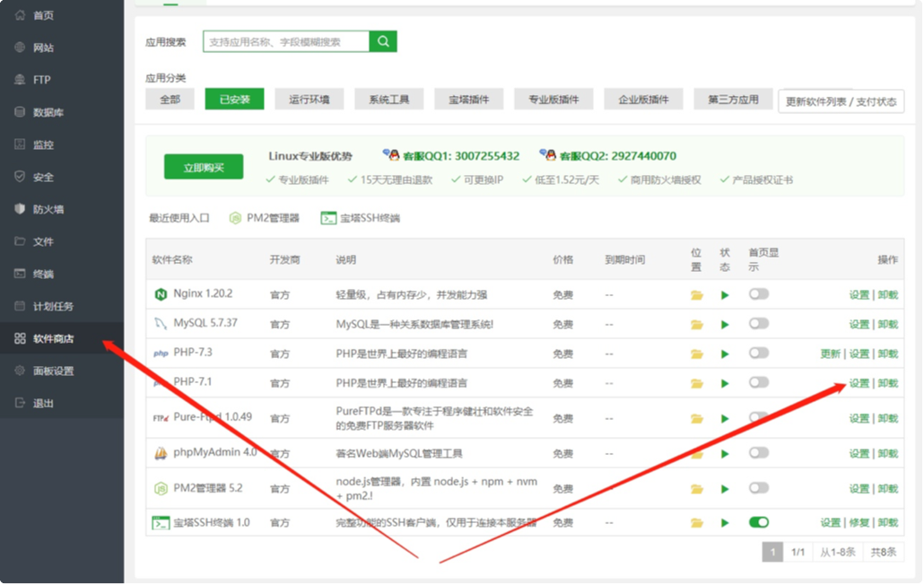This screenshot has width=924, height=585.
Task: Open 网站 in sidebar
Action: coord(62,48)
